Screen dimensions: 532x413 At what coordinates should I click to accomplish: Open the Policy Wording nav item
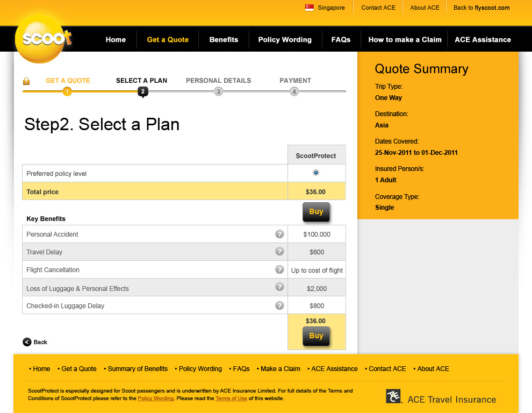285,40
